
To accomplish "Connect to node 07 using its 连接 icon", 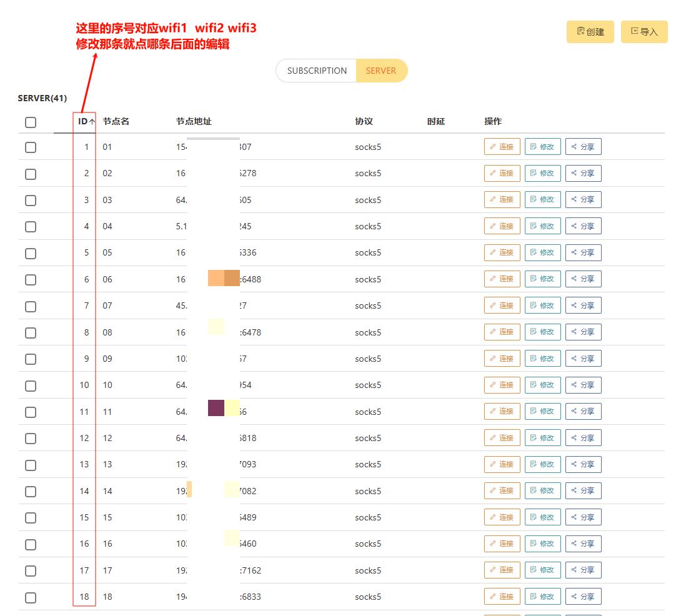I will point(502,305).
